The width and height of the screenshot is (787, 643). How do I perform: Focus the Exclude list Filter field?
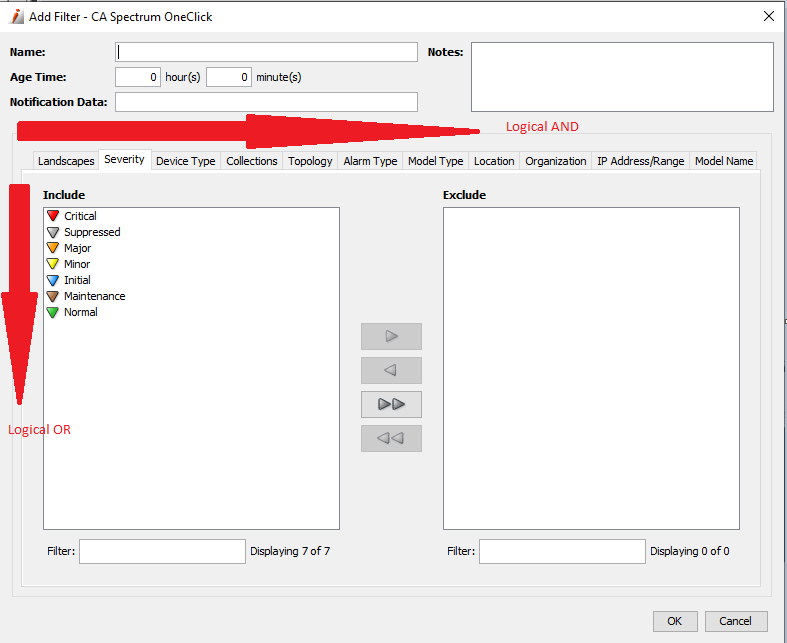[562, 552]
